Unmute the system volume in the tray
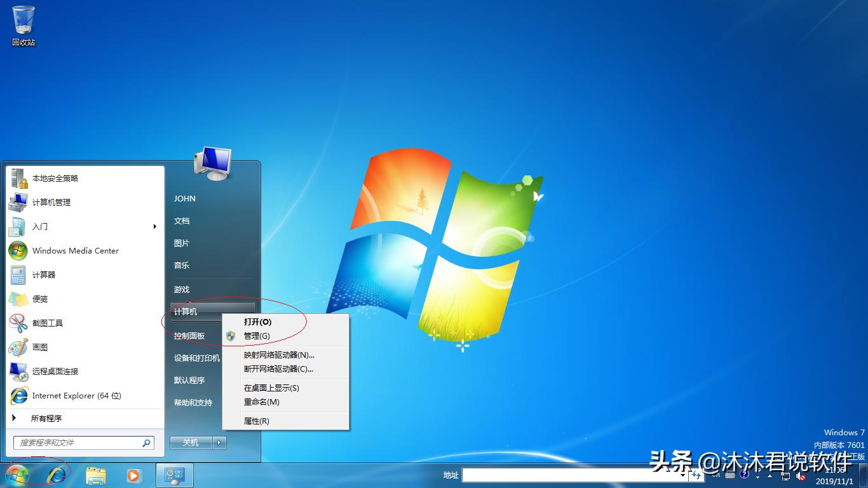The image size is (868, 488). pos(800,477)
